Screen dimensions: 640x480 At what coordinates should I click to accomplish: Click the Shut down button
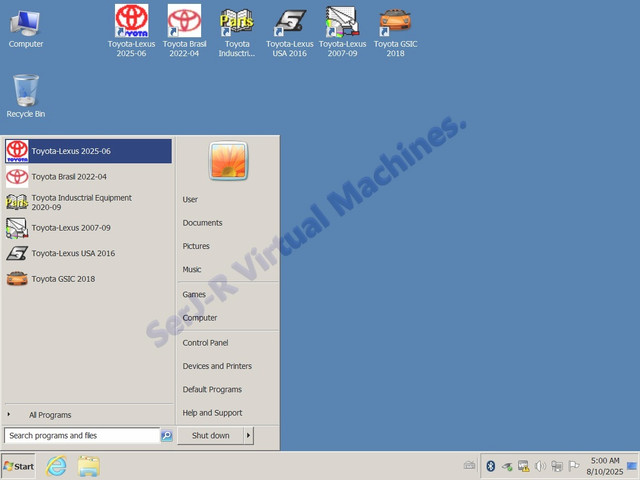click(x=211, y=436)
